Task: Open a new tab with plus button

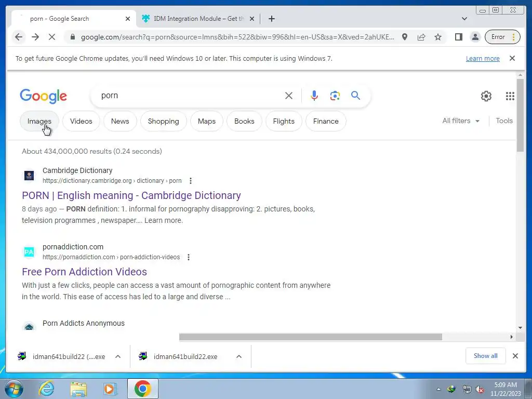Action: pos(271,19)
